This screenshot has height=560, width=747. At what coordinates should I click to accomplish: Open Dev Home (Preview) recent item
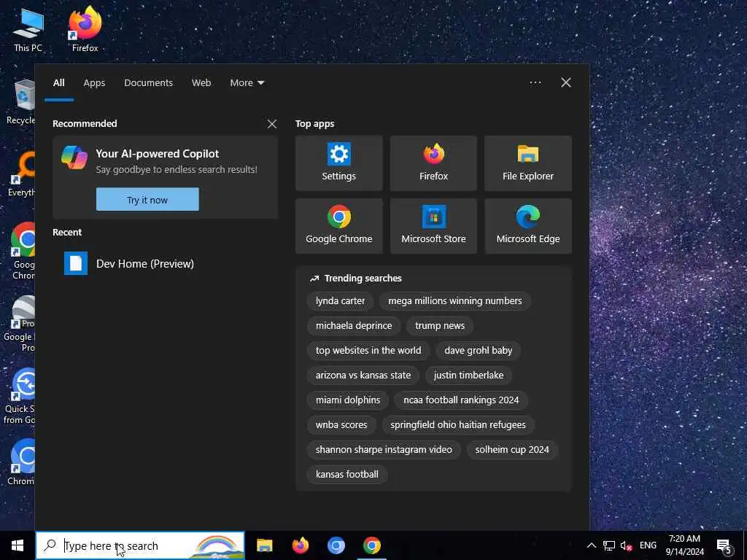[x=164, y=263]
